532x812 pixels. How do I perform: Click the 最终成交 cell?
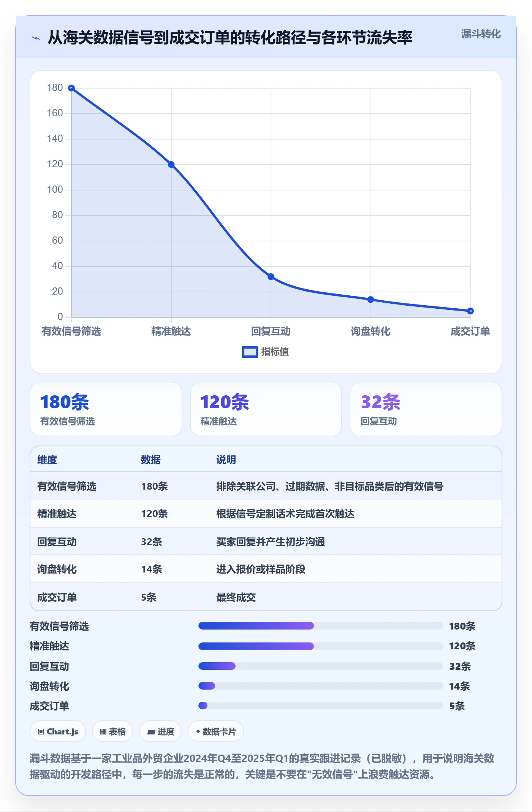(236, 597)
